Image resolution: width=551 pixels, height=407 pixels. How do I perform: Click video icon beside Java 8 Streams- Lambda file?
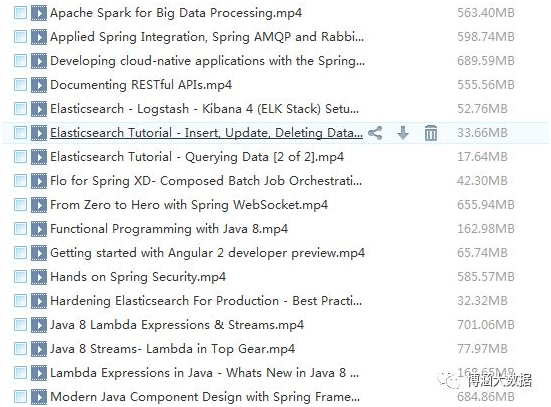point(39,349)
